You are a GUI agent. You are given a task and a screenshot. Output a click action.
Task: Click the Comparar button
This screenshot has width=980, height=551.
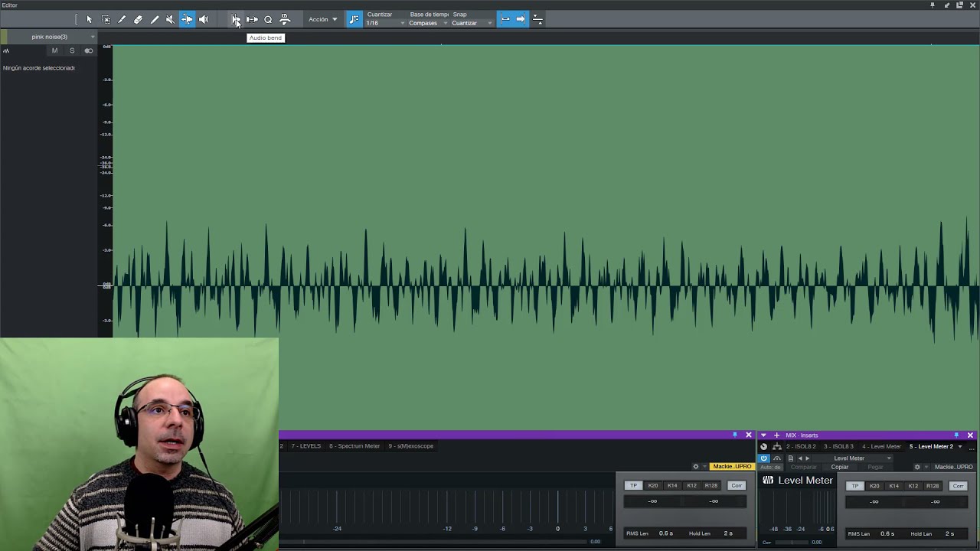click(x=803, y=467)
